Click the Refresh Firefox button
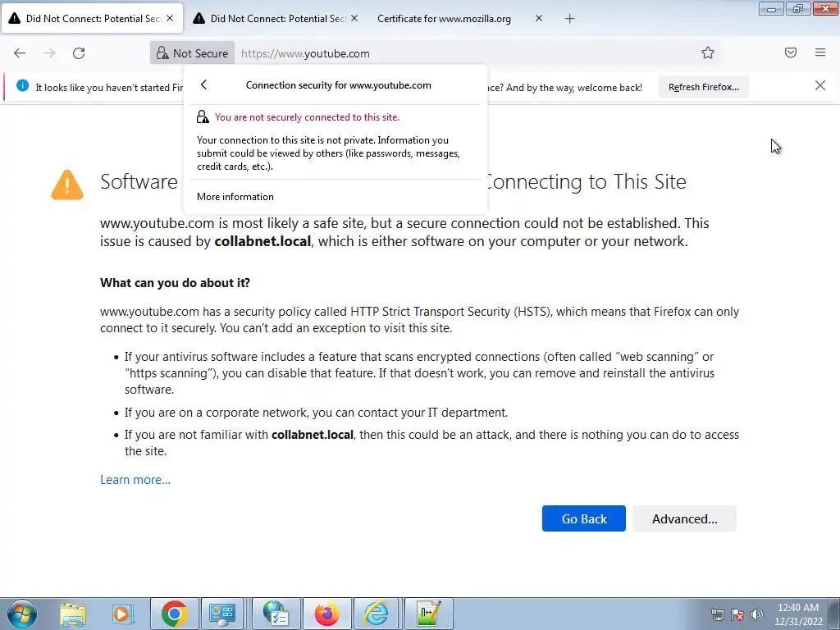Image resolution: width=840 pixels, height=630 pixels. coord(703,87)
